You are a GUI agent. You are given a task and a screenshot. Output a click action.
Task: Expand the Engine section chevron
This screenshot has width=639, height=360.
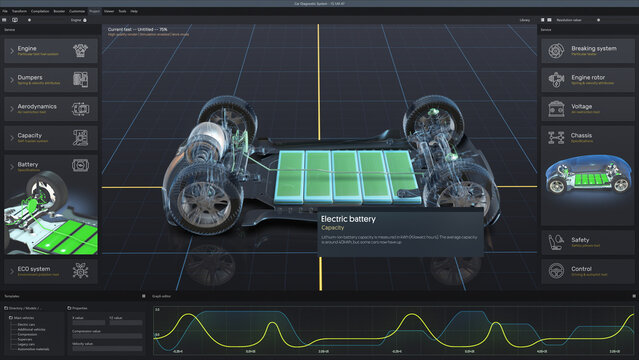[12, 51]
